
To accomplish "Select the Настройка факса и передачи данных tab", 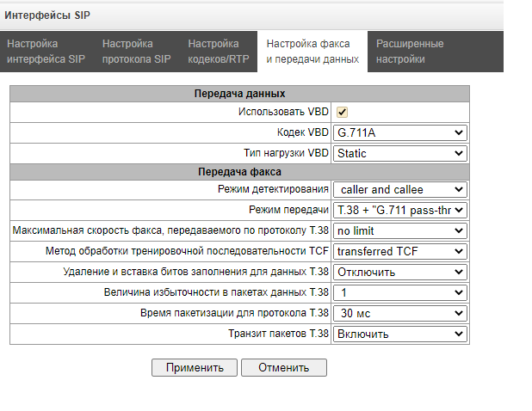I will tap(312, 52).
